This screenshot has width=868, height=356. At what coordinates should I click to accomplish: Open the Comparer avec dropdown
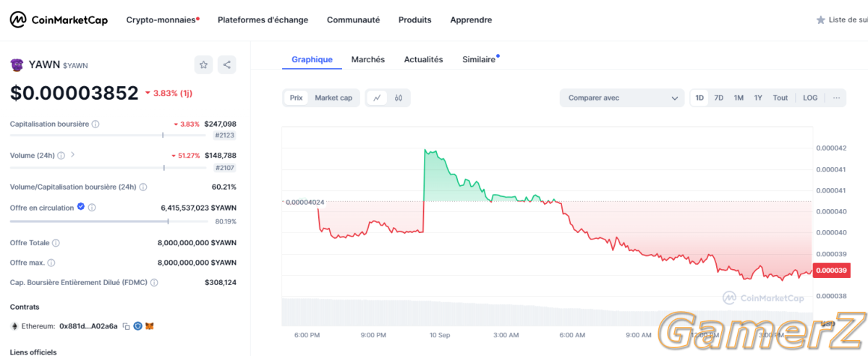click(x=622, y=98)
